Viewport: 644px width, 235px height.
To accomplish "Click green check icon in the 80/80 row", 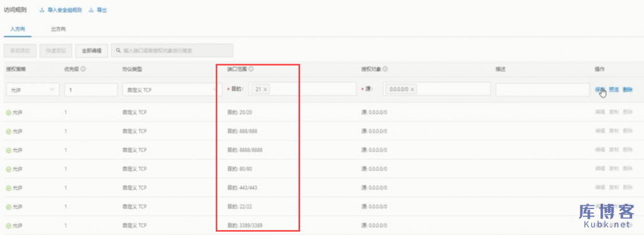I will tap(9, 169).
